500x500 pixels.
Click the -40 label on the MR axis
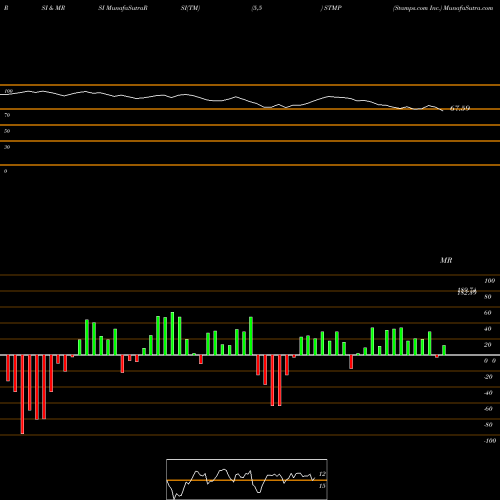488,393
